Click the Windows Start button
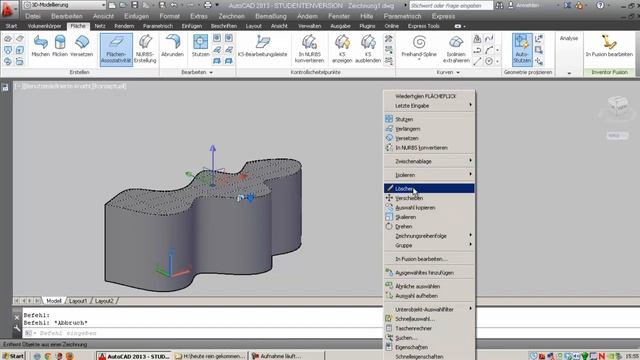 click(13, 356)
